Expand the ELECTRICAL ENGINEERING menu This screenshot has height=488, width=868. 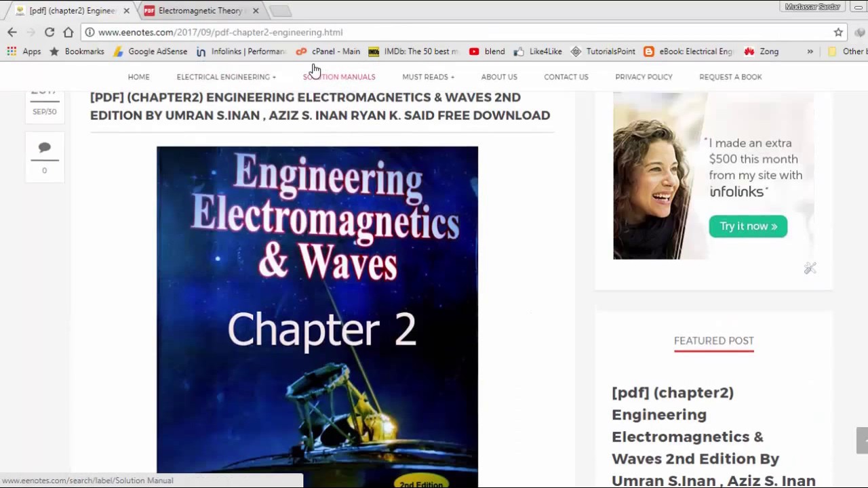(226, 77)
